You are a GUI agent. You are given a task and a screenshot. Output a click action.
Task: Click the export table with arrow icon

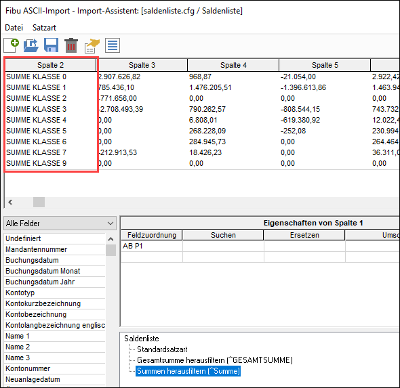tap(92, 46)
